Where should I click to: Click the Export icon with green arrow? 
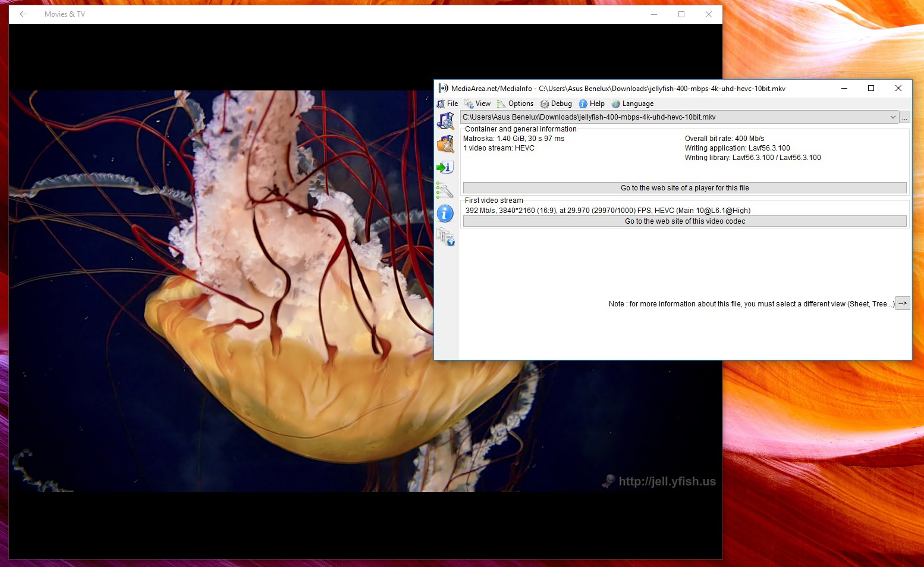445,167
